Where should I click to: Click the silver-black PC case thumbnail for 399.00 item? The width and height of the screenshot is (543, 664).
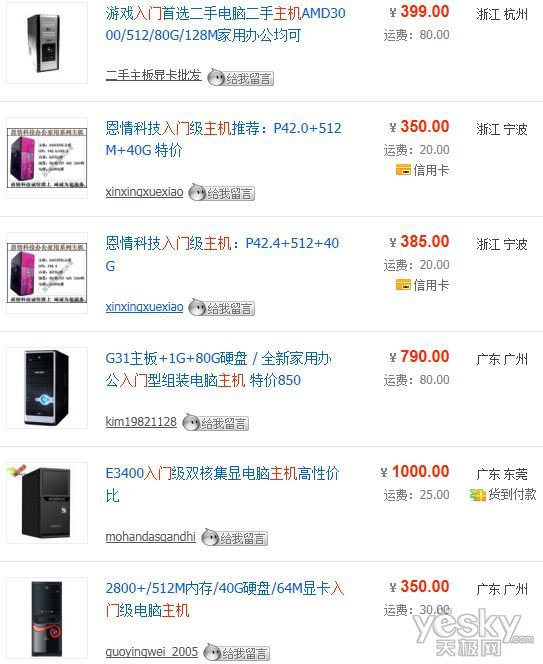47,43
